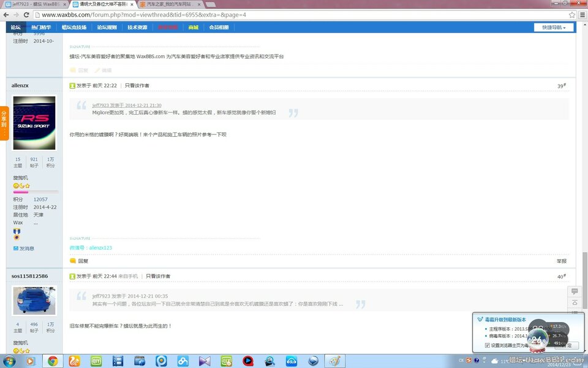Open Chrome's hamburger menu
Screen dimensions: 588x368
581,15
